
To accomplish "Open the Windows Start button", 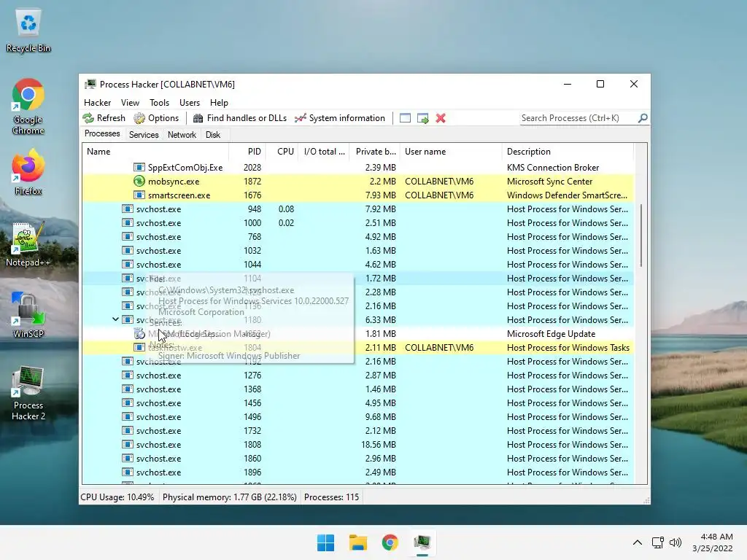I will pos(326,542).
